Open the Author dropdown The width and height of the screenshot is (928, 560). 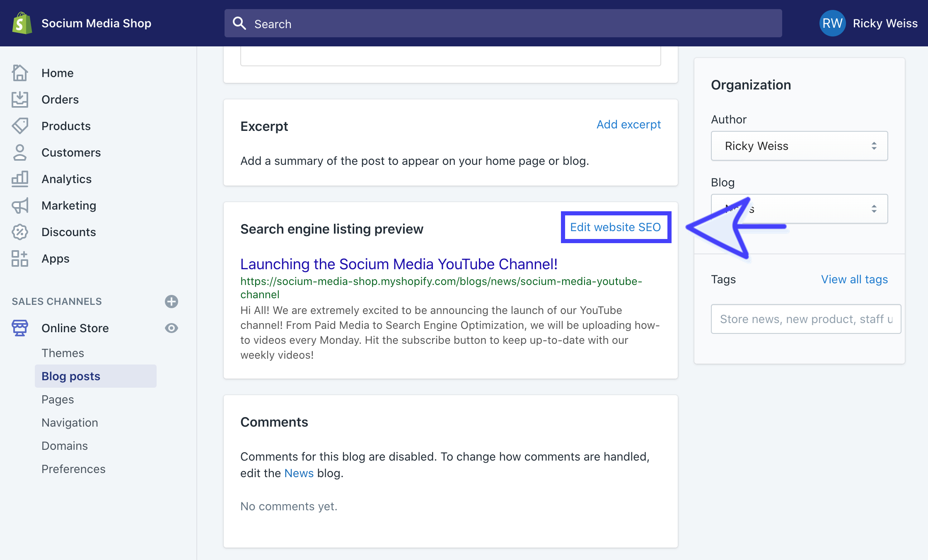tap(799, 146)
